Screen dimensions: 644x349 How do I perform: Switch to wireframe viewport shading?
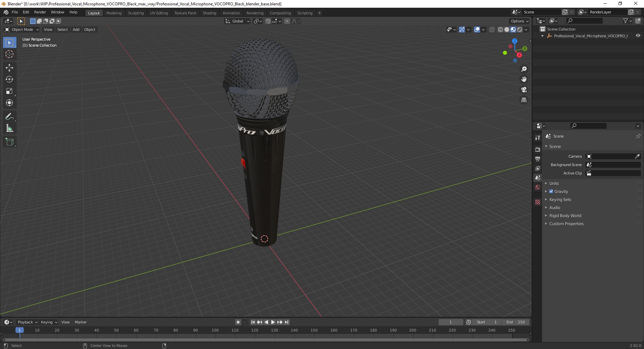500,30
